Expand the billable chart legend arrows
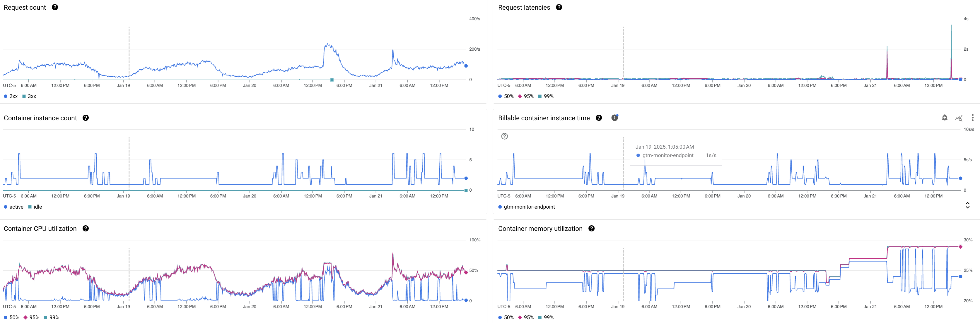 [967, 205]
